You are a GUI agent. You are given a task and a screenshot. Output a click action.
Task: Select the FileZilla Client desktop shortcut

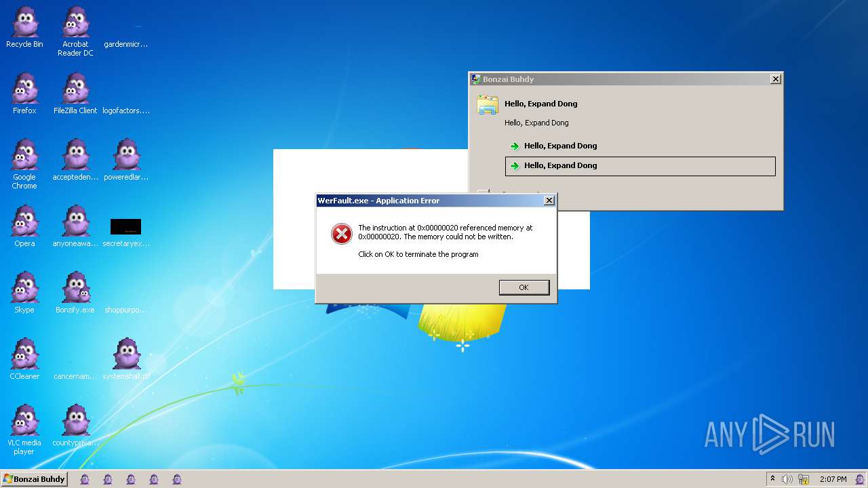coord(75,94)
